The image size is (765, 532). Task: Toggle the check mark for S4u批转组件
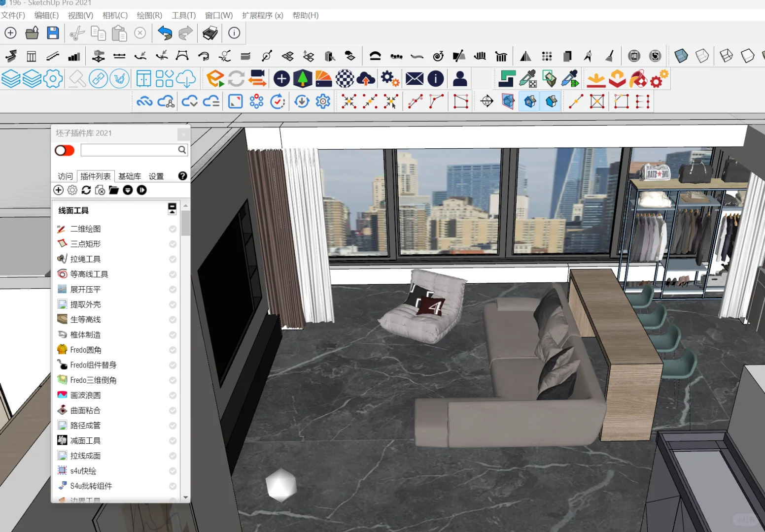tap(173, 486)
